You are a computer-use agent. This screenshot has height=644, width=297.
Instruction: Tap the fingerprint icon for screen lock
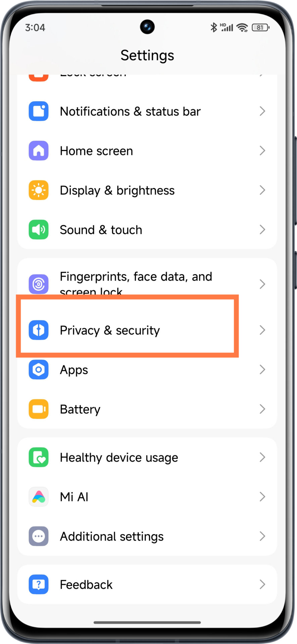[39, 284]
